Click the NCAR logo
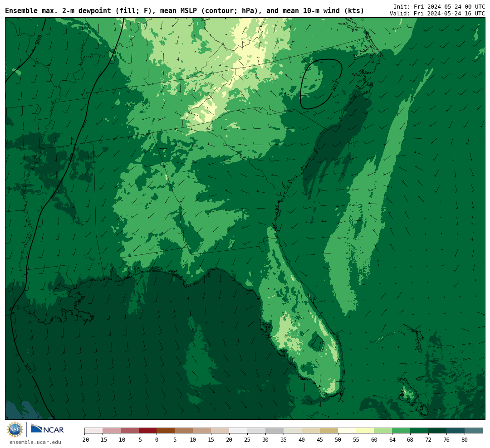This screenshot has width=490, height=448. pyautogui.click(x=47, y=429)
